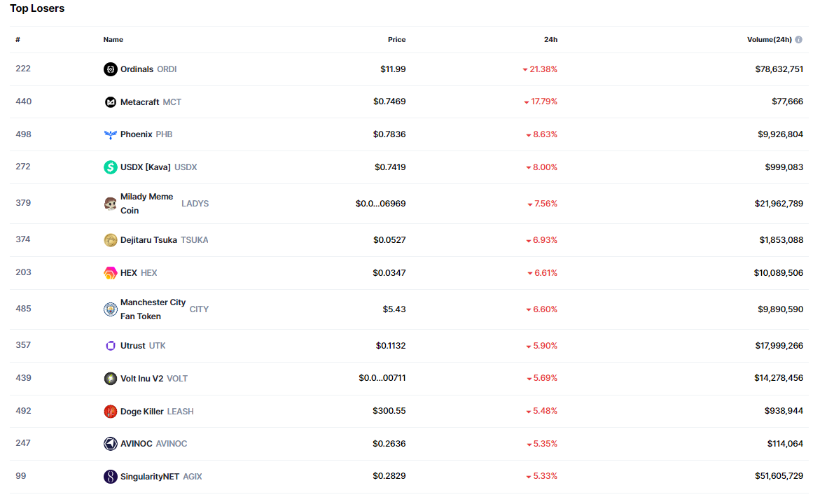Click the HEX coin logo icon
The image size is (827, 504).
110,273
